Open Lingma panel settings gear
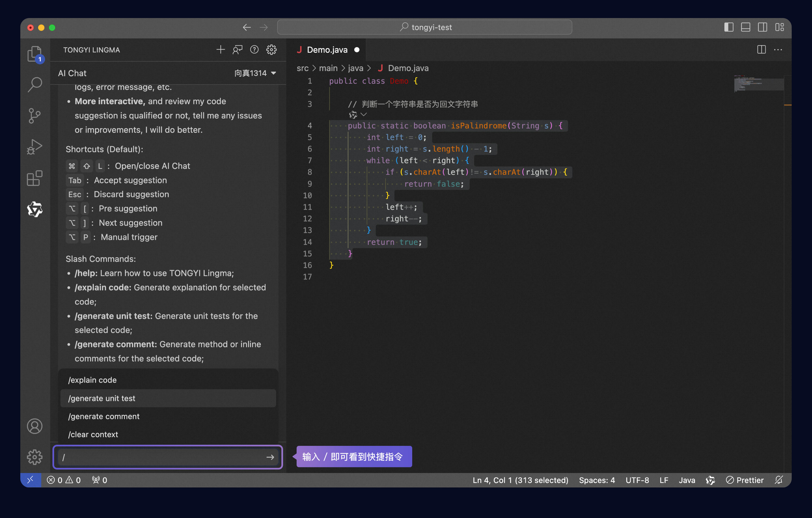 pos(272,50)
